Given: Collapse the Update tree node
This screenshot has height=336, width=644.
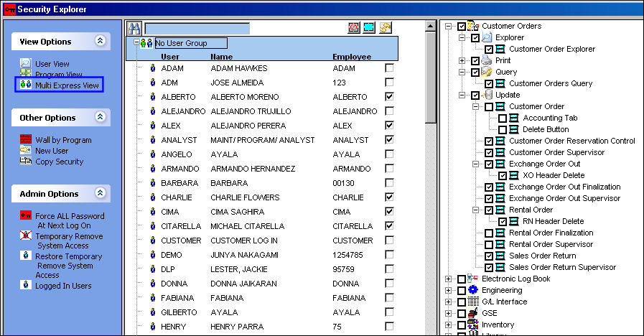Looking at the screenshot, I should [462, 95].
